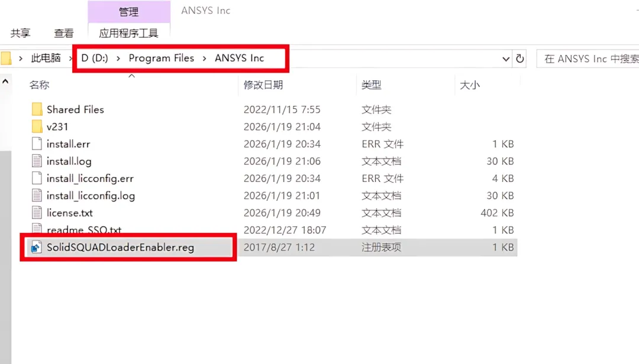Select the install.log document icon
Image resolution: width=639 pixels, height=364 pixels.
tap(37, 161)
